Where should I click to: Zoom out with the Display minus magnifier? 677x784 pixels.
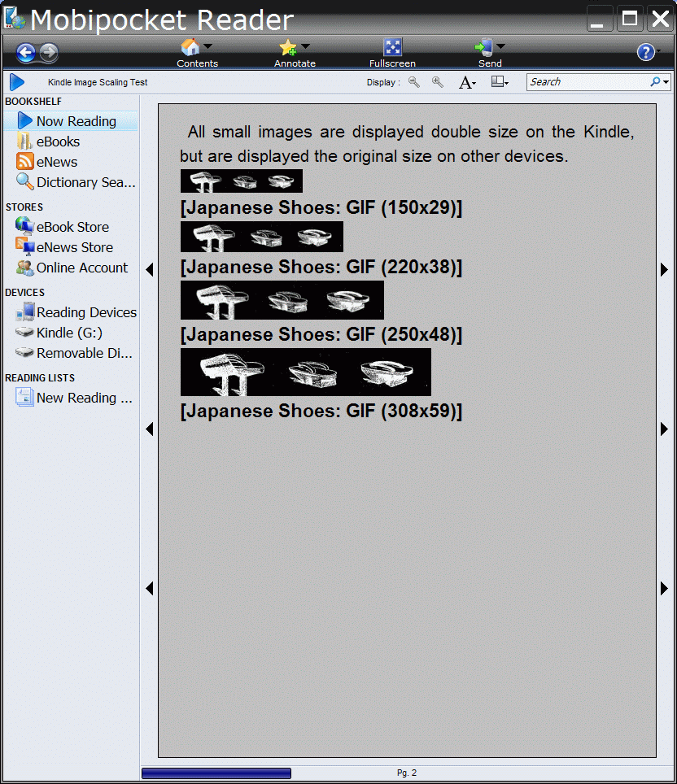(414, 82)
